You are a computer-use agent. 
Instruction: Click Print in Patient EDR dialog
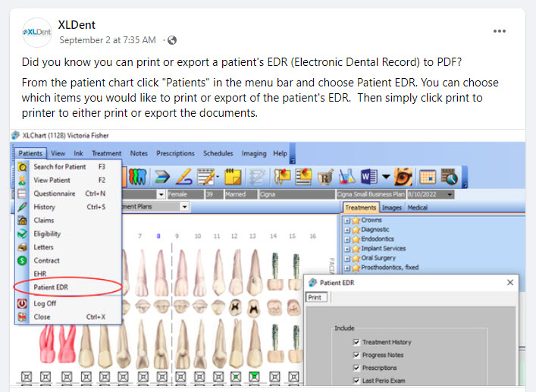[316, 297]
